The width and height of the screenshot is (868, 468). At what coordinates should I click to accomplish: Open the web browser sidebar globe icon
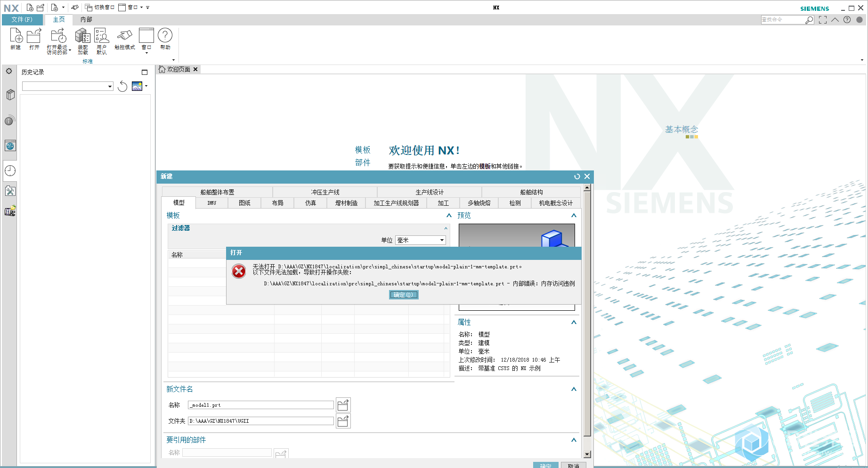click(10, 146)
